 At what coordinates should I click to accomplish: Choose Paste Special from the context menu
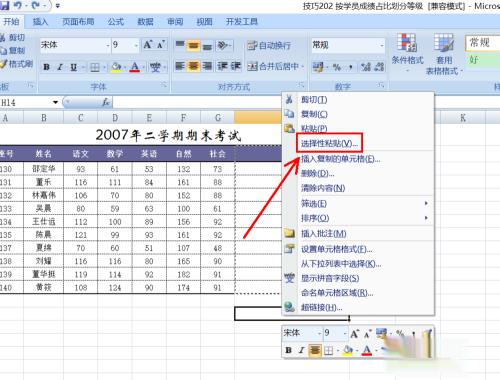[x=329, y=144]
